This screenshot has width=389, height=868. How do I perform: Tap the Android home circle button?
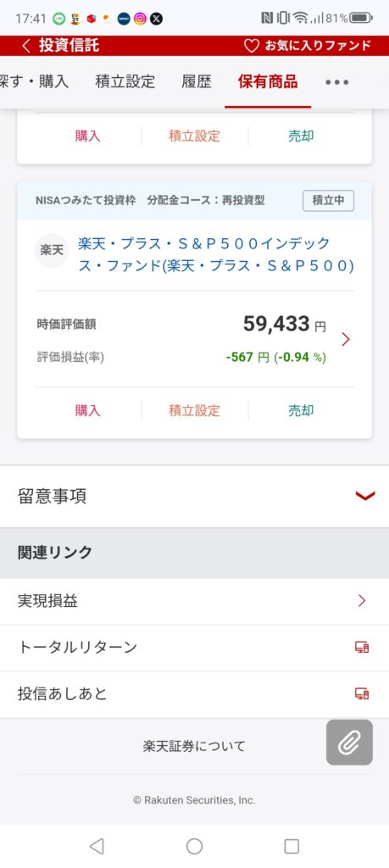click(x=194, y=846)
